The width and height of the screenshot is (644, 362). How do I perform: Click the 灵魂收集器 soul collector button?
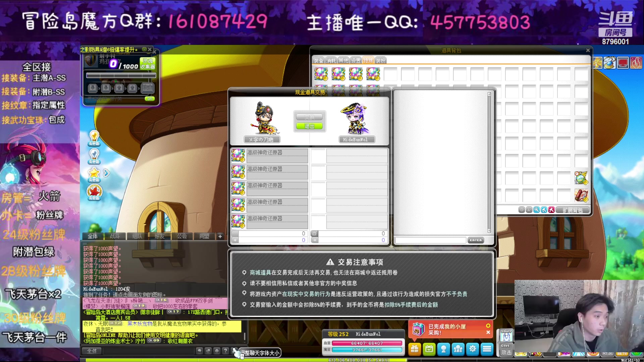point(148,64)
